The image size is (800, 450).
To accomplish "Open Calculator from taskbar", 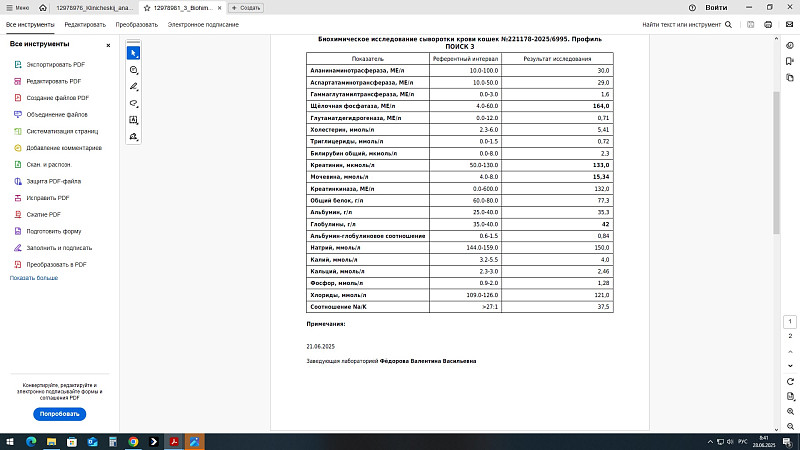I will coord(113,441).
